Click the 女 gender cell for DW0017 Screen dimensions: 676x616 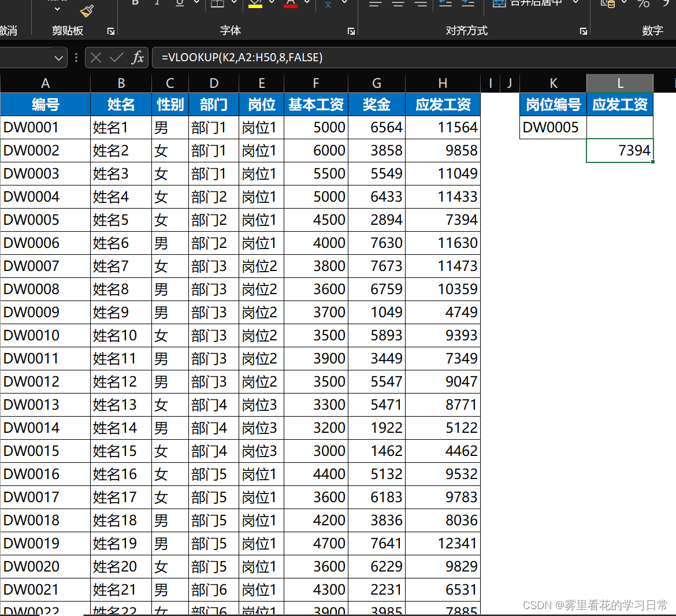170,497
